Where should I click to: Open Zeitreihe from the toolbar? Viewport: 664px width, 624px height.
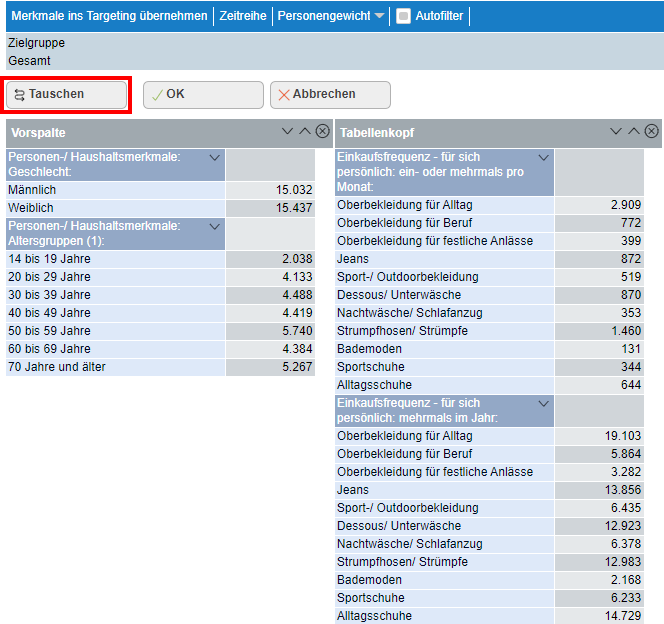(x=243, y=16)
